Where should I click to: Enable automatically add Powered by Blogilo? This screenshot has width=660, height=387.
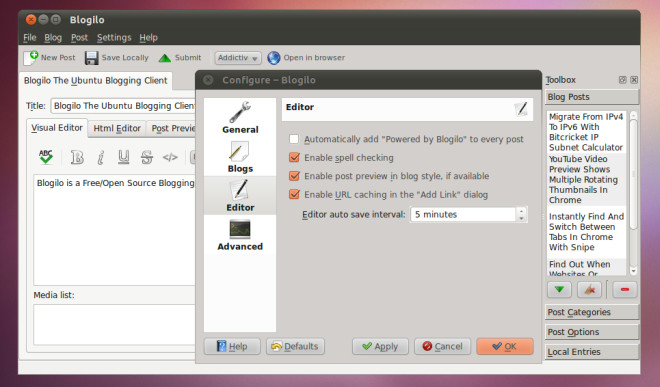(x=294, y=139)
